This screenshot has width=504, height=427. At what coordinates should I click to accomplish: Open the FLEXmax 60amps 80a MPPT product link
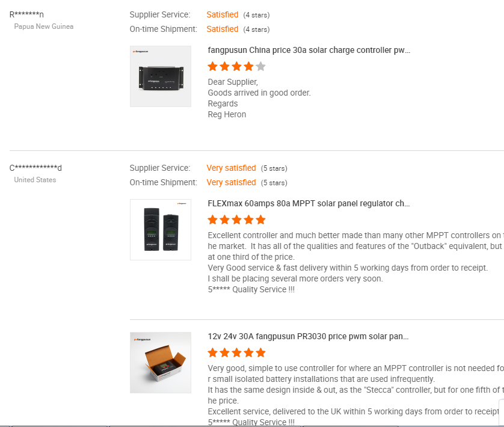[309, 204]
